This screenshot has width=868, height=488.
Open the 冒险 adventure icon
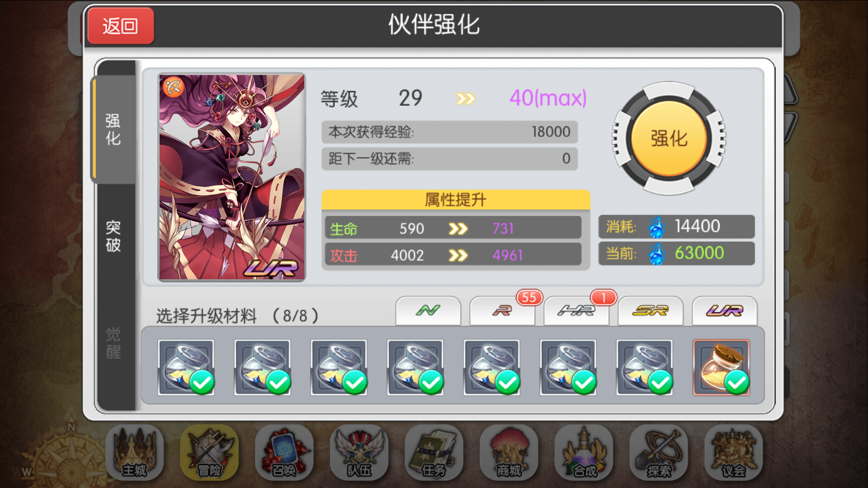click(x=209, y=453)
